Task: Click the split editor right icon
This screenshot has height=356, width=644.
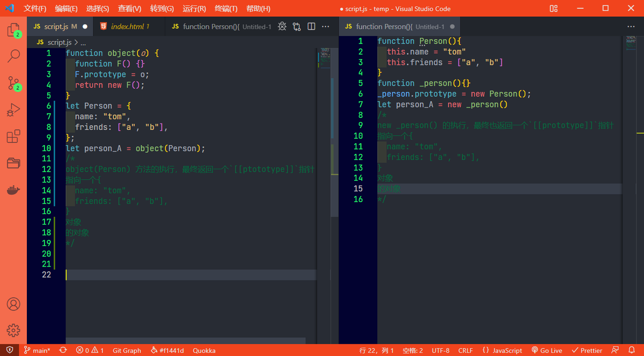Action: point(311,26)
